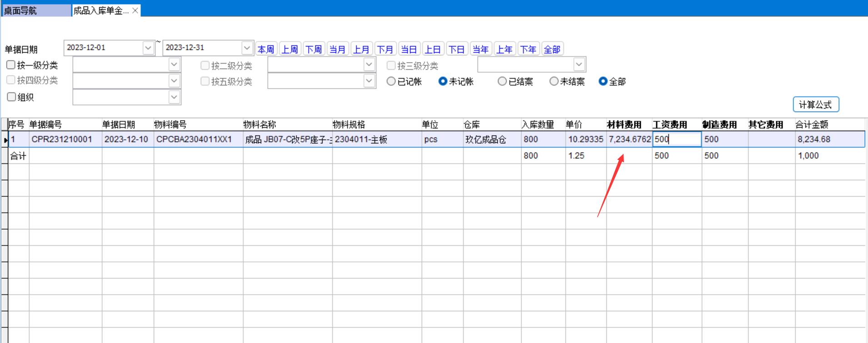Tick the 组织 checkbox
This screenshot has height=343, width=868.
click(11, 97)
